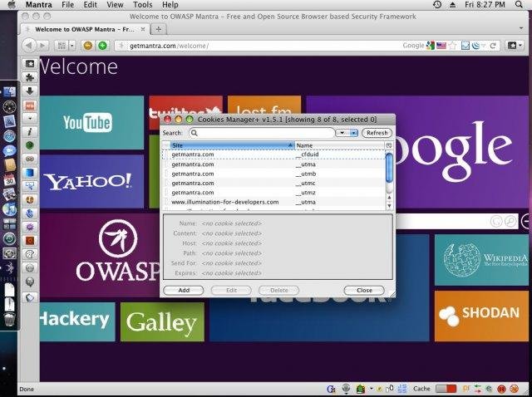Open the Mantra application menu
The height and width of the screenshot is (397, 532).
click(39, 5)
